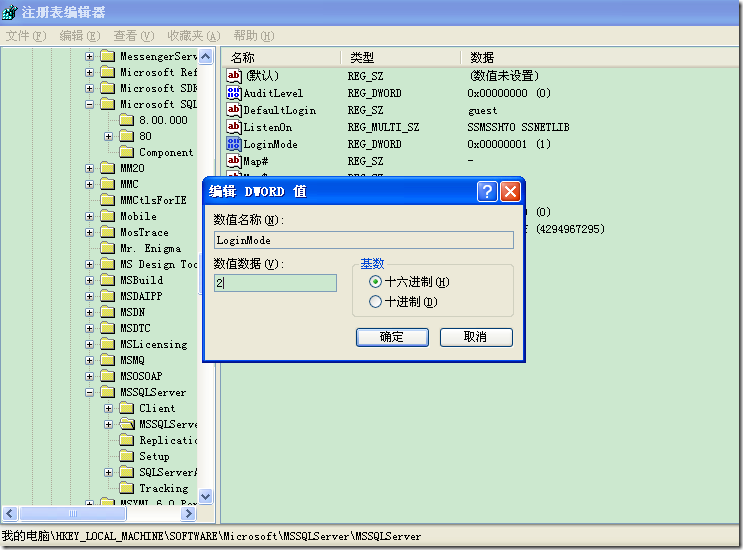Click the 数值名称 LoginMode field

tap(364, 240)
